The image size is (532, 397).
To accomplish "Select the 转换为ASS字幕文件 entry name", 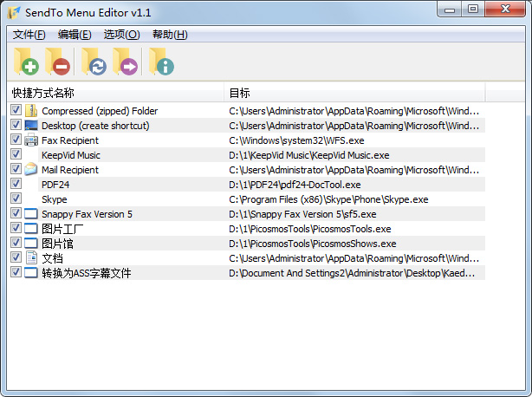I will click(x=86, y=273).
